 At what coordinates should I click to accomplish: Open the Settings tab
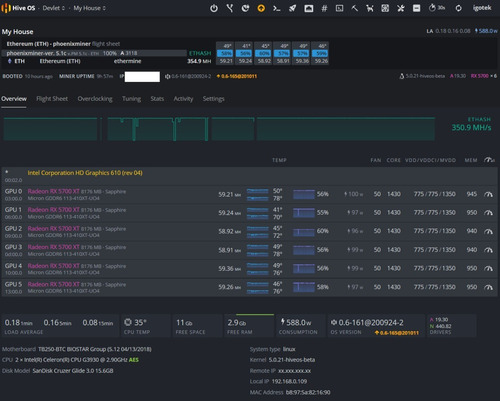click(213, 99)
